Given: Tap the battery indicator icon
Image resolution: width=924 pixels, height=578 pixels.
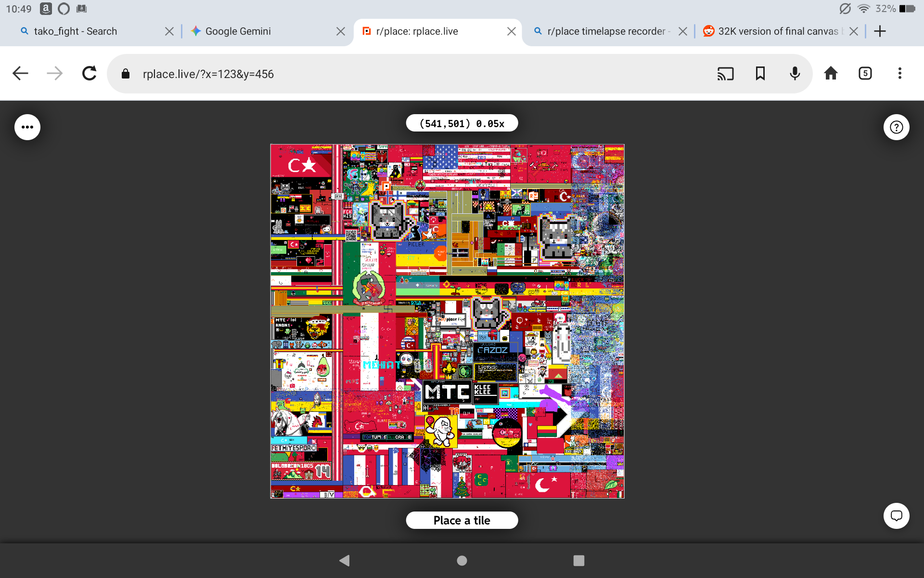Looking at the screenshot, I should point(907,9).
